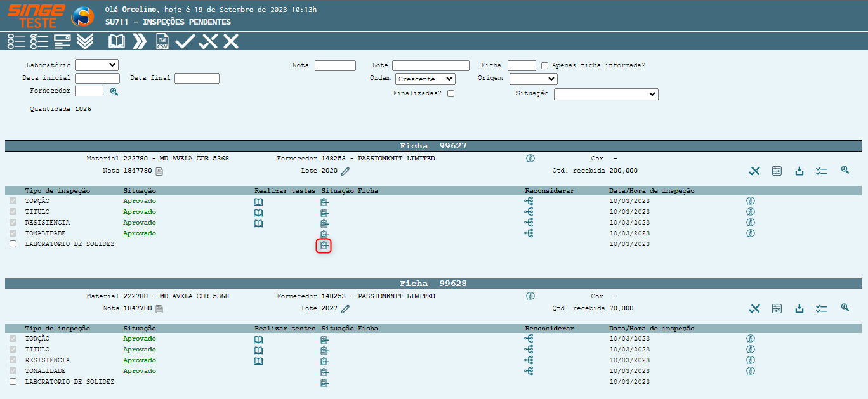This screenshot has height=399, width=868.
Task: Click Reconsiderar icon for TITULO in Ficha 99627
Action: click(529, 212)
